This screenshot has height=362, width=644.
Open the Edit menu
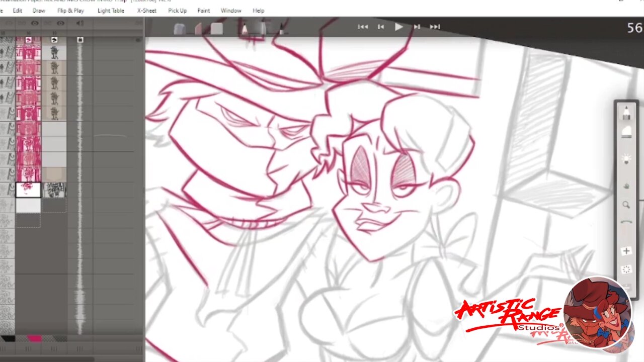tap(17, 11)
